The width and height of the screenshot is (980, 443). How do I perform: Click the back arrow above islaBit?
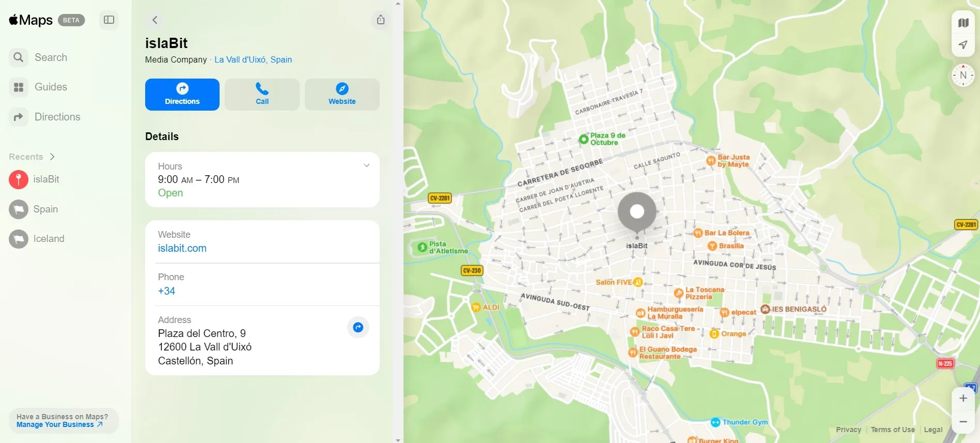(154, 20)
